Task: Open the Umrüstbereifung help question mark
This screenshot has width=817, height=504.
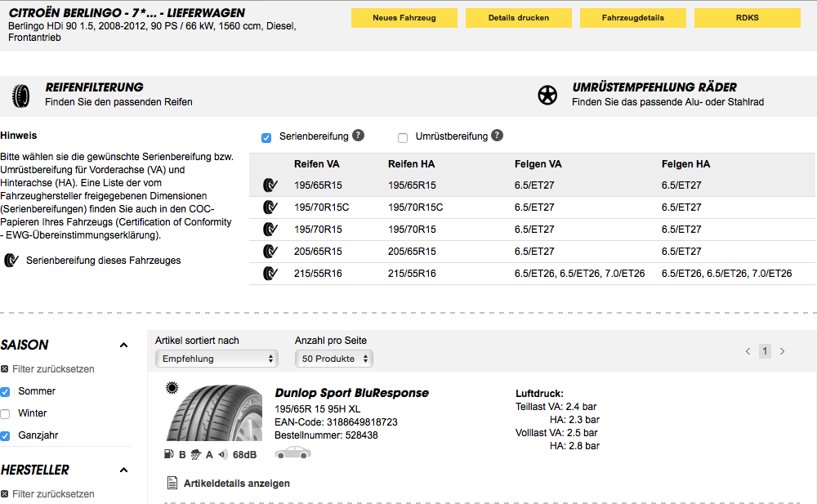Action: (497, 135)
